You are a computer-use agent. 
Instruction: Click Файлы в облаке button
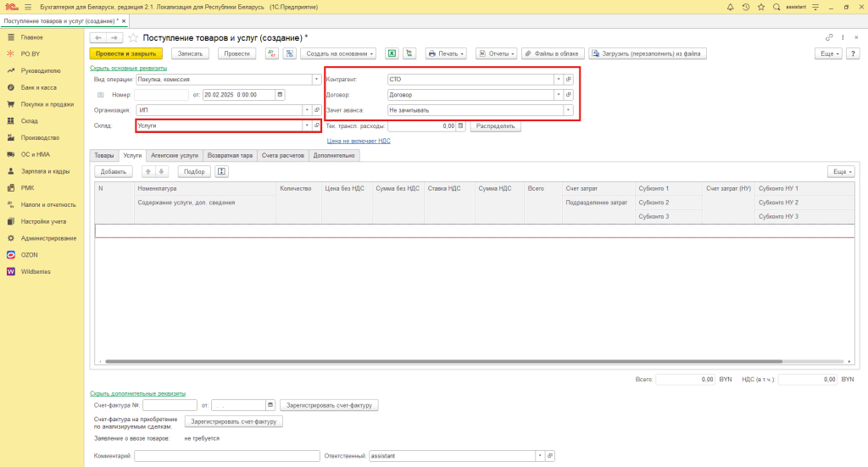pyautogui.click(x=553, y=53)
